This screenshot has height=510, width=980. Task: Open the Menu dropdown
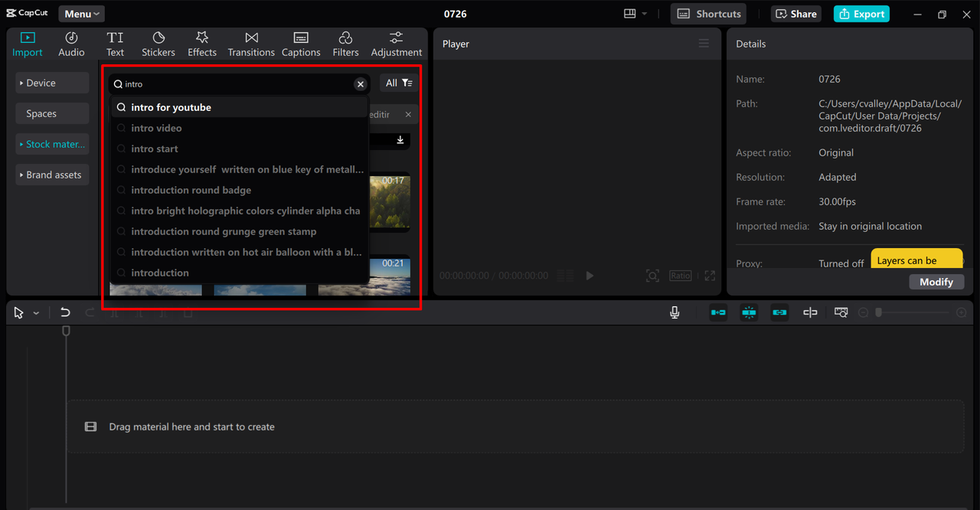pyautogui.click(x=81, y=14)
